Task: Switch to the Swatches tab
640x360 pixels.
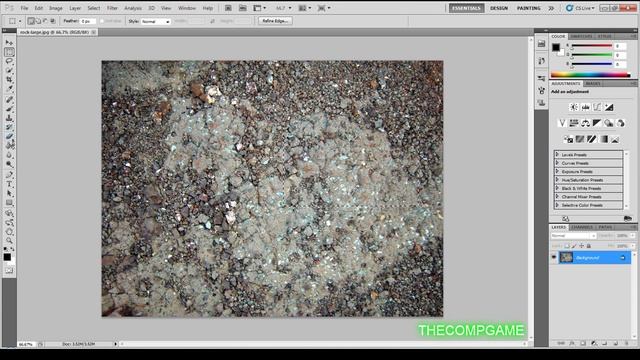Action: pyautogui.click(x=581, y=36)
